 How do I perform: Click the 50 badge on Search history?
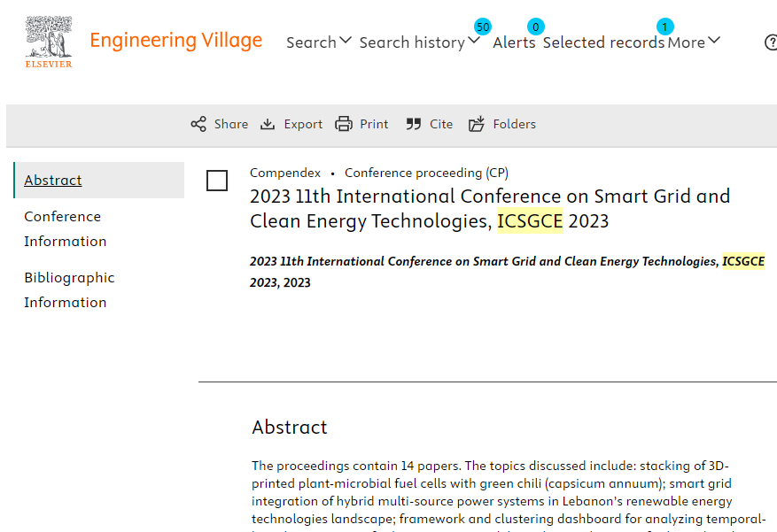pos(483,27)
